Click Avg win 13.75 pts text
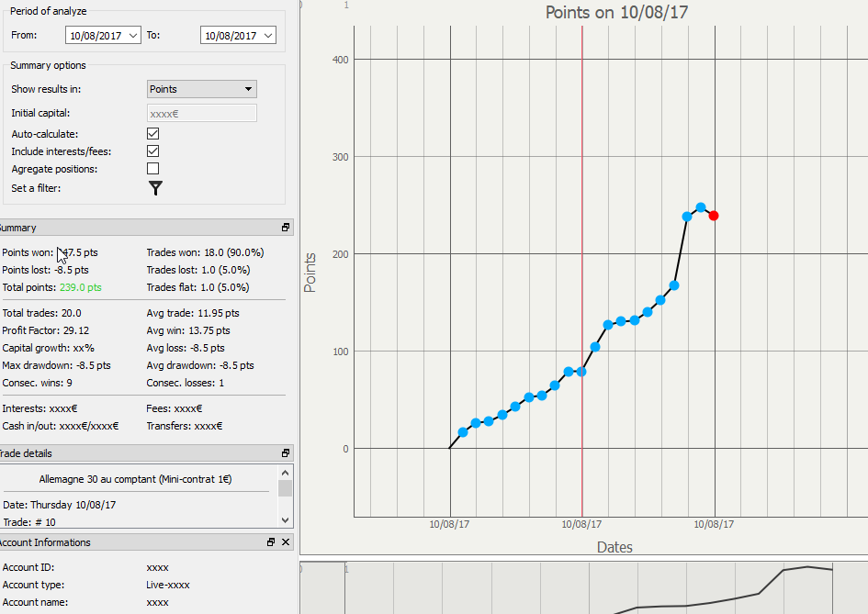This screenshot has width=868, height=614. click(x=188, y=330)
